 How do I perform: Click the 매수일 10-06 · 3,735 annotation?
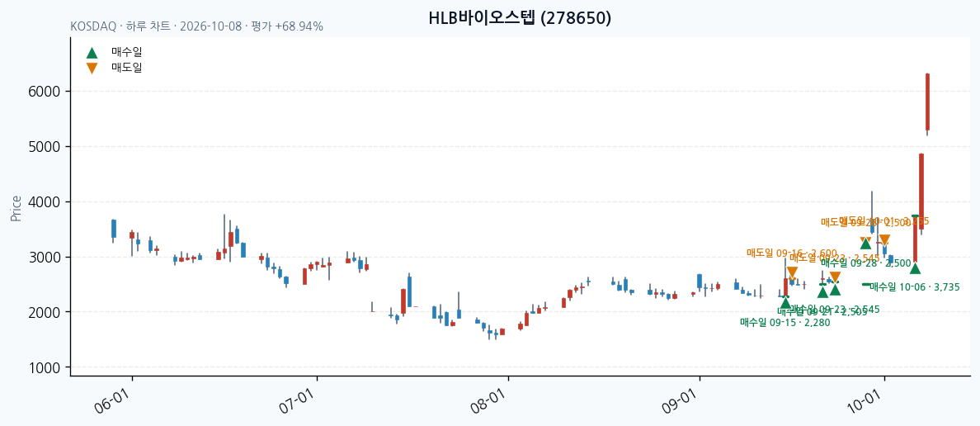[914, 286]
